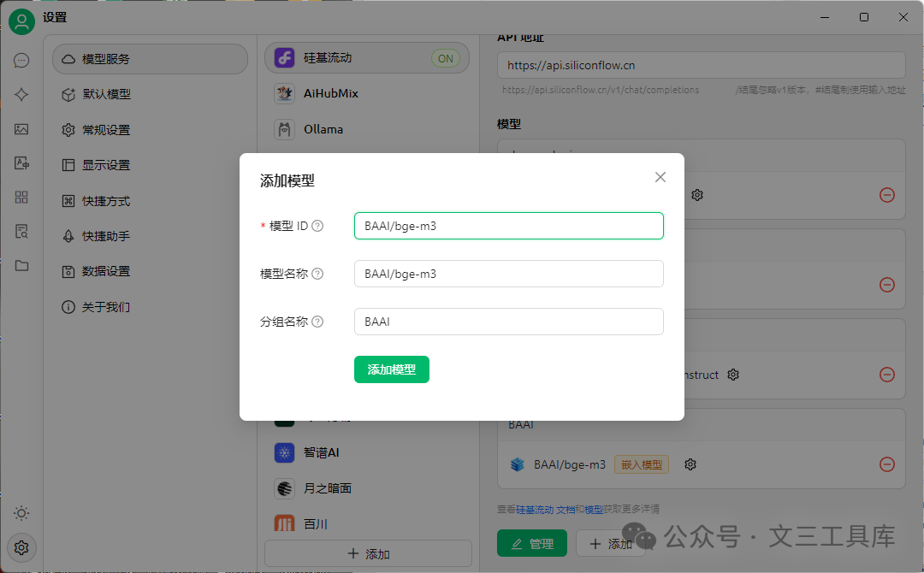
Task: Click the 月之暗面 provider icon
Action: click(x=285, y=488)
